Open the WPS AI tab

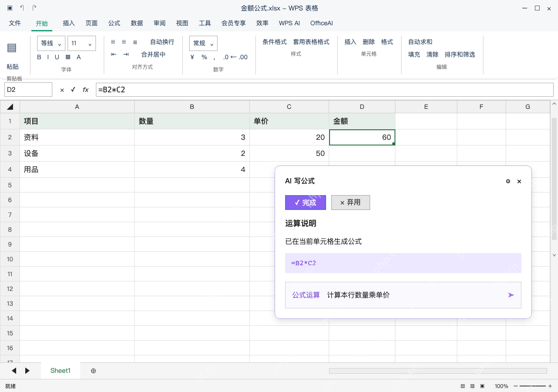click(289, 23)
